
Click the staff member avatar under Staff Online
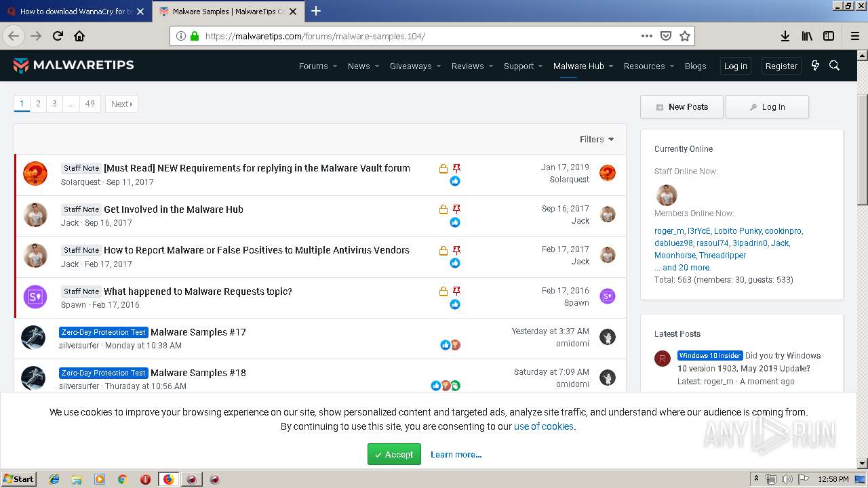pos(667,195)
